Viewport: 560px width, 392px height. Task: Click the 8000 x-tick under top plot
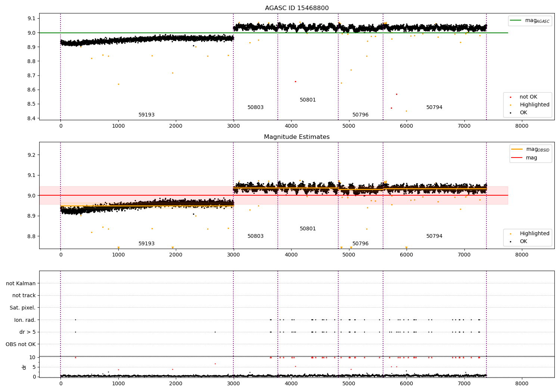pos(522,126)
